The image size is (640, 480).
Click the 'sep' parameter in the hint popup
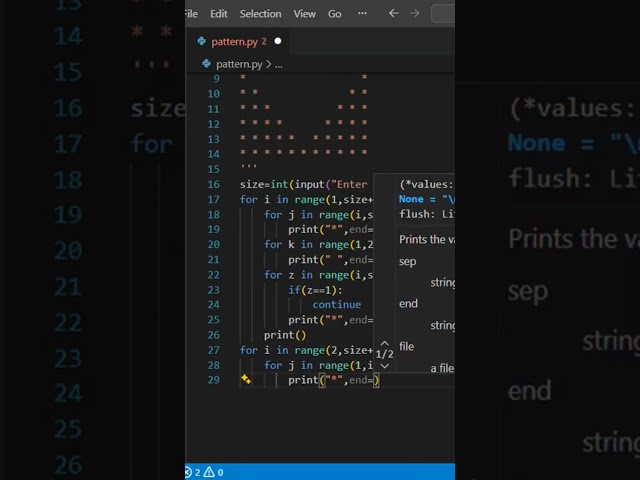point(407,262)
